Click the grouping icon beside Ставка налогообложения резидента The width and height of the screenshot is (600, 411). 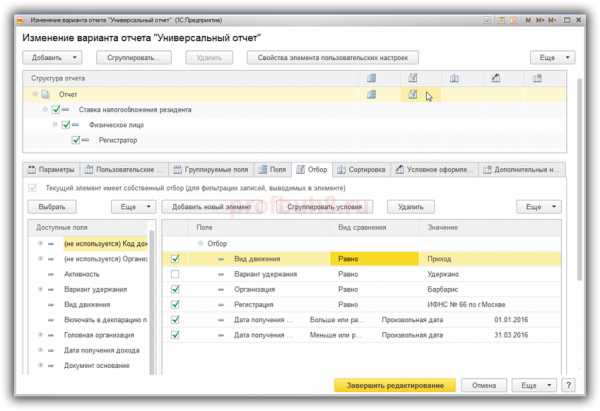(65, 109)
